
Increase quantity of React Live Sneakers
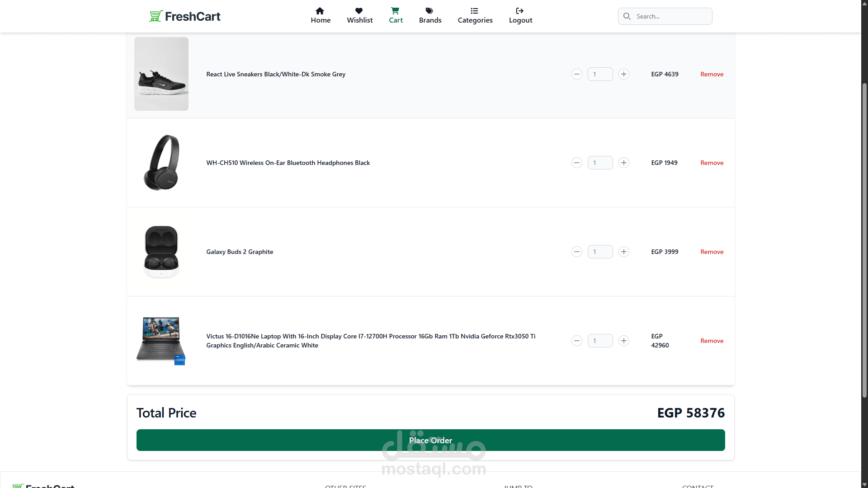pos(624,74)
